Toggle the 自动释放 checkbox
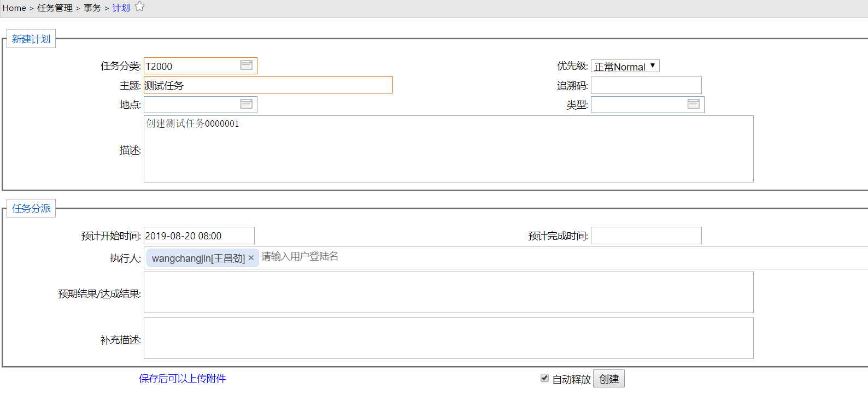This screenshot has width=868, height=406. point(544,378)
